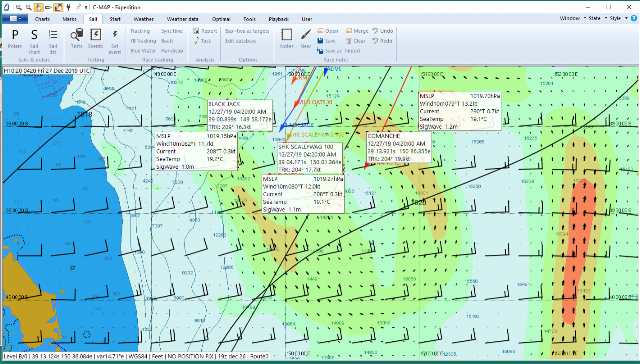Select the COMANCHE boat info label
This screenshot has height=364, width=640.
pyautogui.click(x=398, y=147)
